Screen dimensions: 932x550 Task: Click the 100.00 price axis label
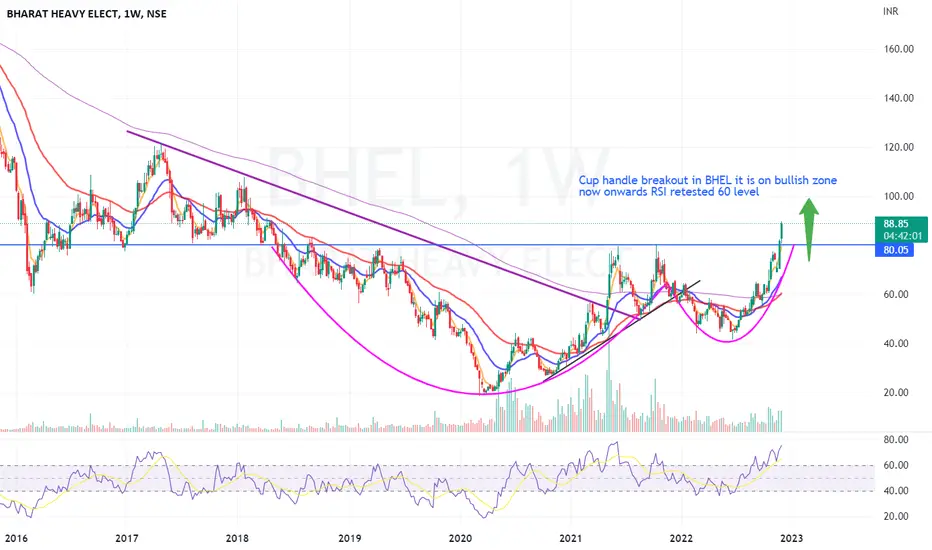[898, 196]
